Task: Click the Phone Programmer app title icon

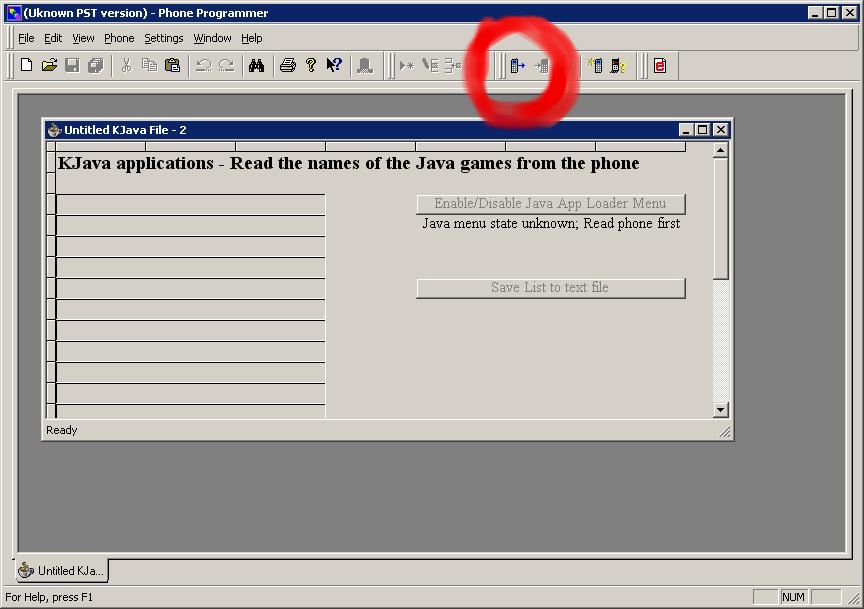Action: tap(13, 13)
